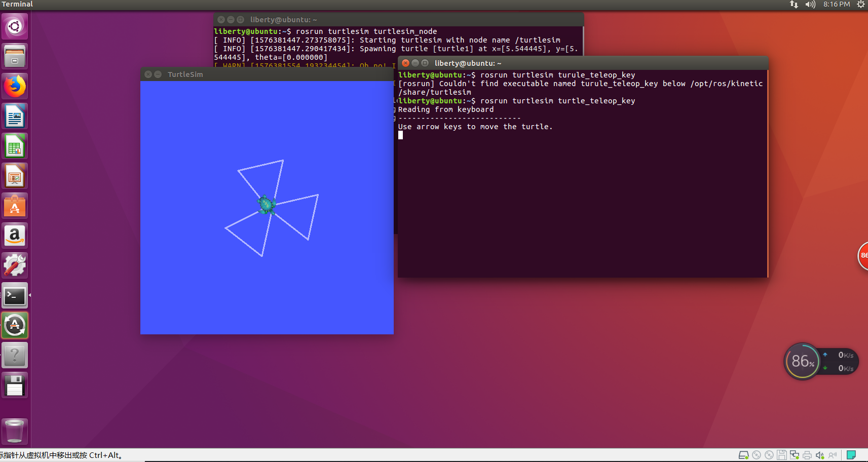Click the 'rosrun turtlesim turule_teleop_key' mistyped command

557,75
